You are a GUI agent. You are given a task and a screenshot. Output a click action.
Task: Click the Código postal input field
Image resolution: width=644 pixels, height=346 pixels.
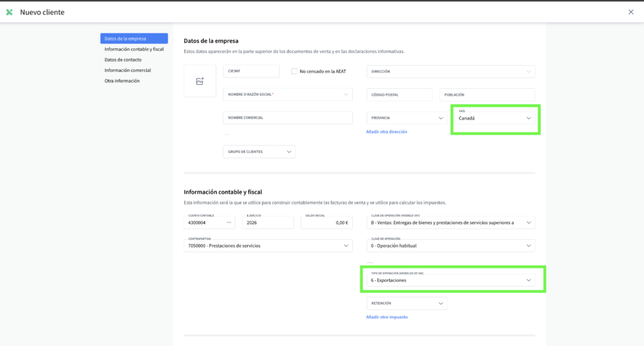[x=399, y=94]
